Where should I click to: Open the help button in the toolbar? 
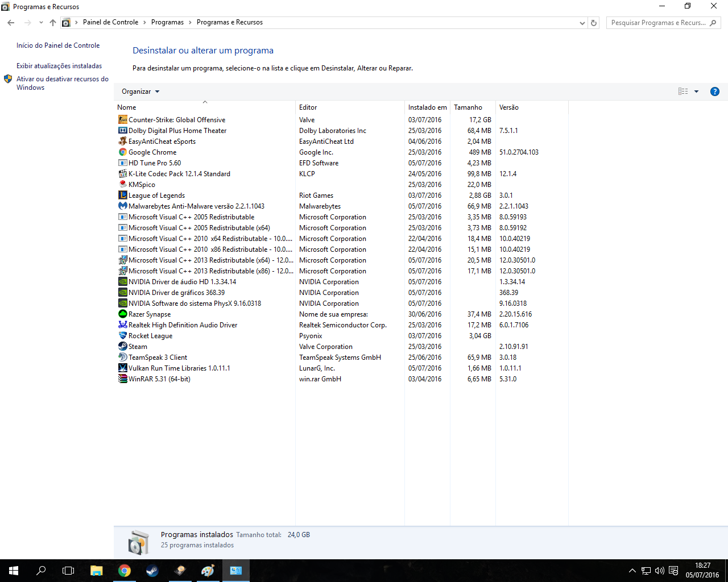pos(715,92)
